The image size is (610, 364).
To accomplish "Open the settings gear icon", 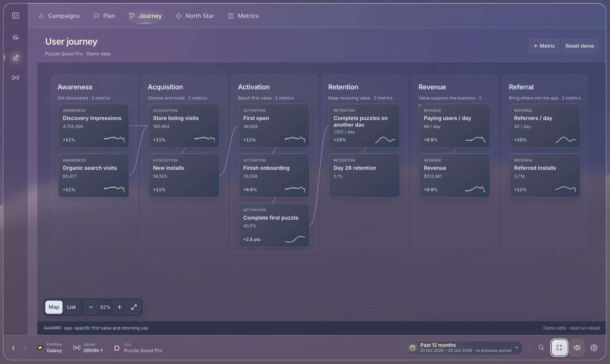I will tap(594, 348).
